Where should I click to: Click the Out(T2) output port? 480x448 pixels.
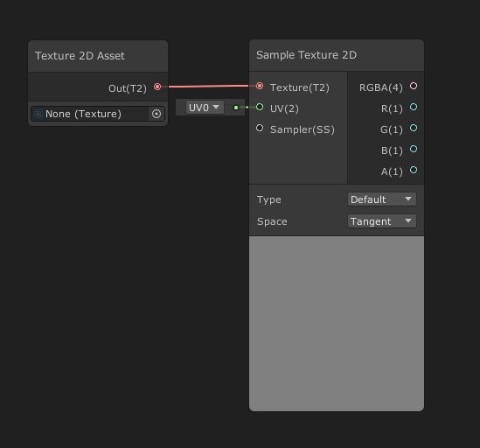[157, 87]
